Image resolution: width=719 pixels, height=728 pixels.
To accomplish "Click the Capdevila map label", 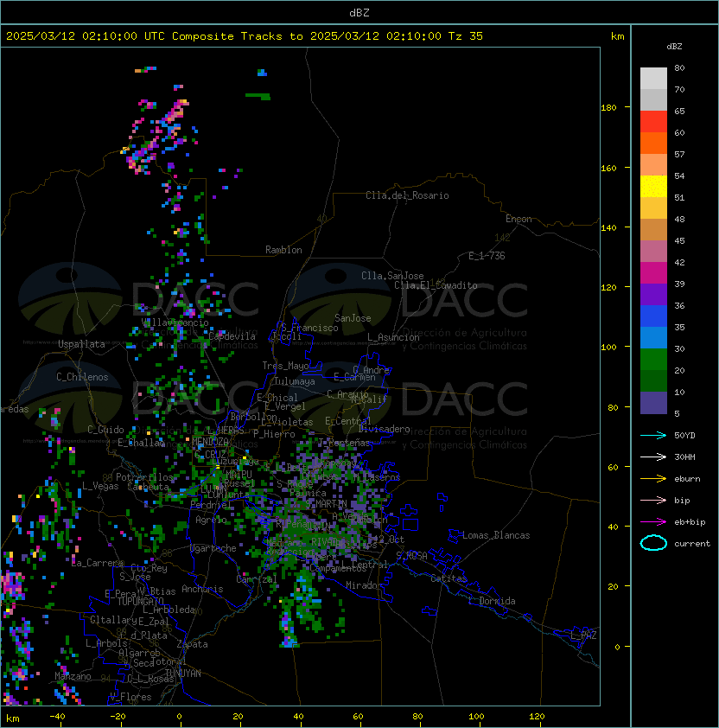I will [x=232, y=336].
